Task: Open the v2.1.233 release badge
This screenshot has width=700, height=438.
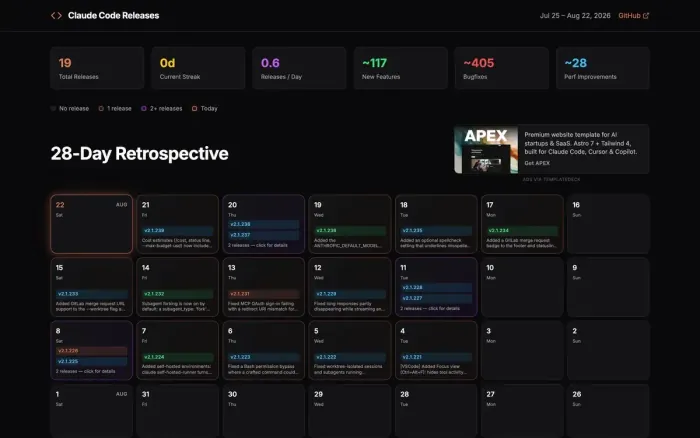Action: (x=92, y=294)
